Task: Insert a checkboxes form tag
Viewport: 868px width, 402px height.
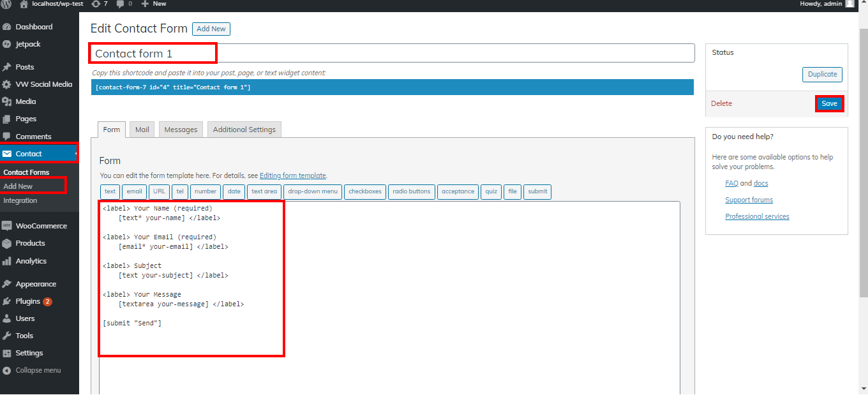Action: pyautogui.click(x=365, y=191)
